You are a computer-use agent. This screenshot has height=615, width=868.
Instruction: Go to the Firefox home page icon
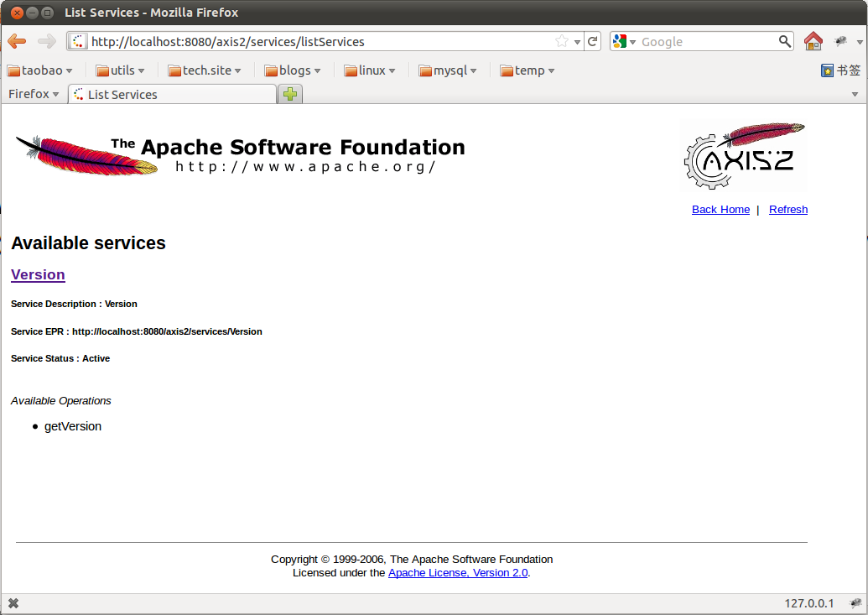813,41
